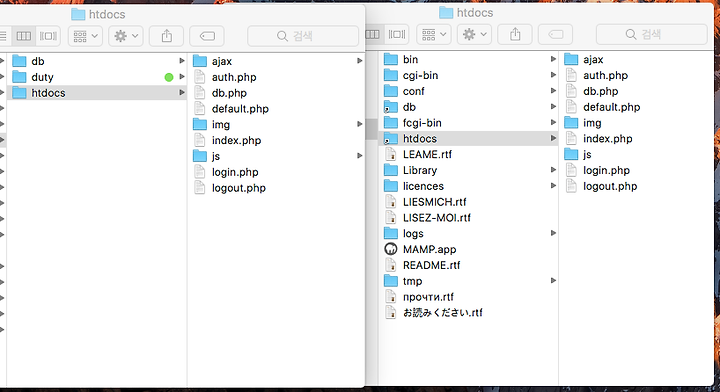The width and height of the screenshot is (720, 392).
Task: Expand logs folder arrow in right window
Action: [x=553, y=233]
